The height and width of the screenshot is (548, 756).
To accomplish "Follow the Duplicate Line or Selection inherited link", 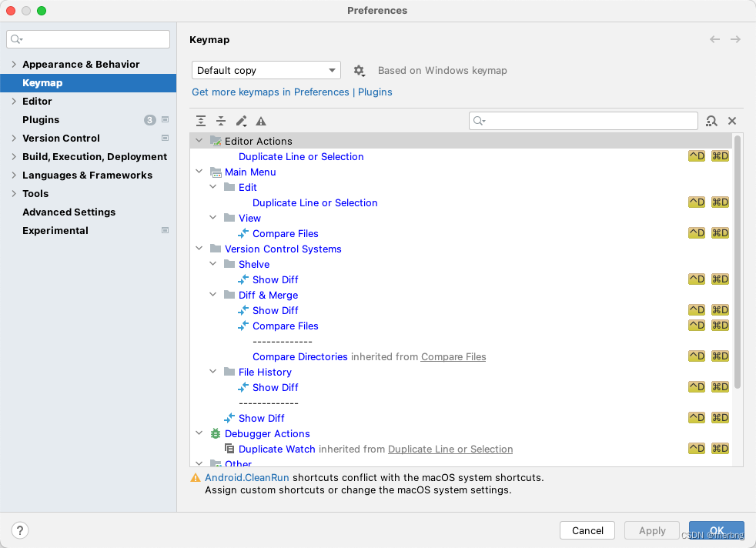I will (450, 449).
